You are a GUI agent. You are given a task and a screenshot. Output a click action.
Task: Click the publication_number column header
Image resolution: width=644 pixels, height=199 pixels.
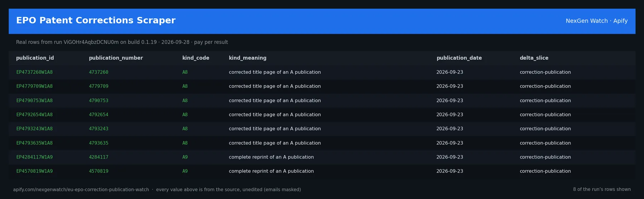pos(116,58)
